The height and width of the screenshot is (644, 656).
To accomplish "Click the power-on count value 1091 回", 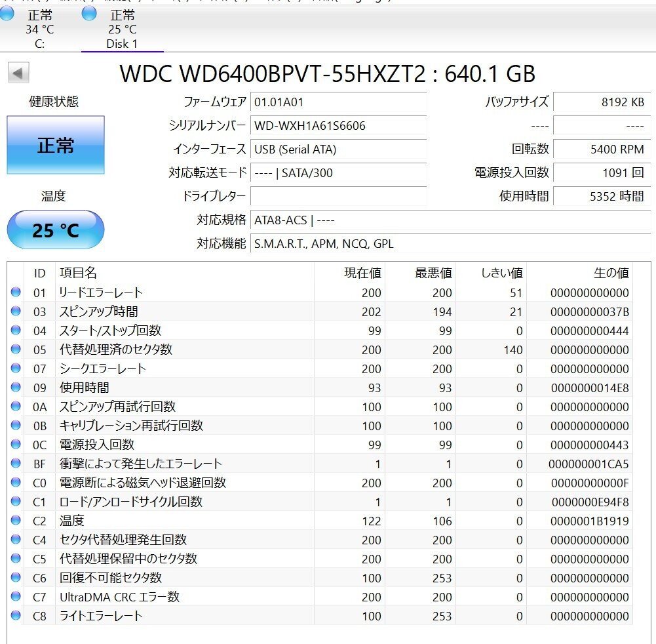I will coord(602,172).
